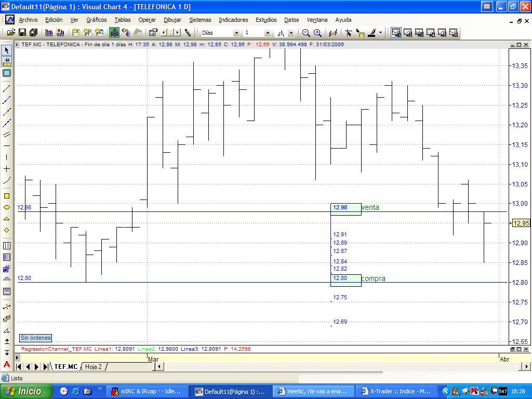Image resolution: width=532 pixels, height=399 pixels.
Task: Expand the chart header arrow beside TEF.MC
Action: 17,45
